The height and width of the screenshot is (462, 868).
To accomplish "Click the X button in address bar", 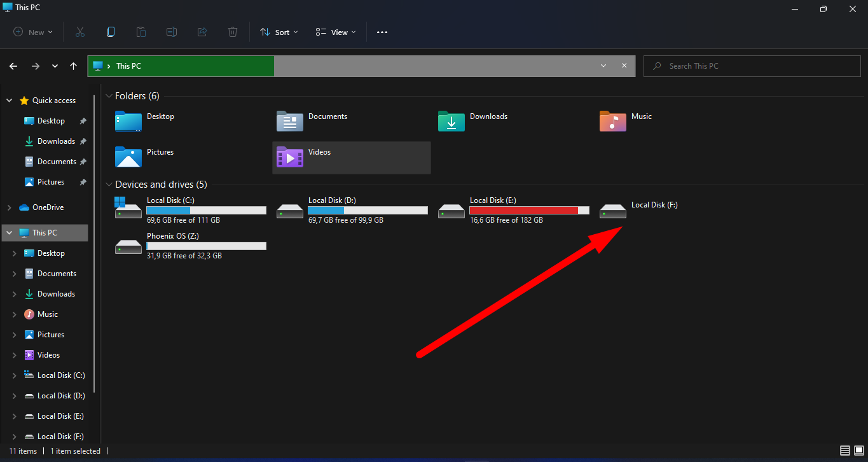I will pyautogui.click(x=624, y=66).
